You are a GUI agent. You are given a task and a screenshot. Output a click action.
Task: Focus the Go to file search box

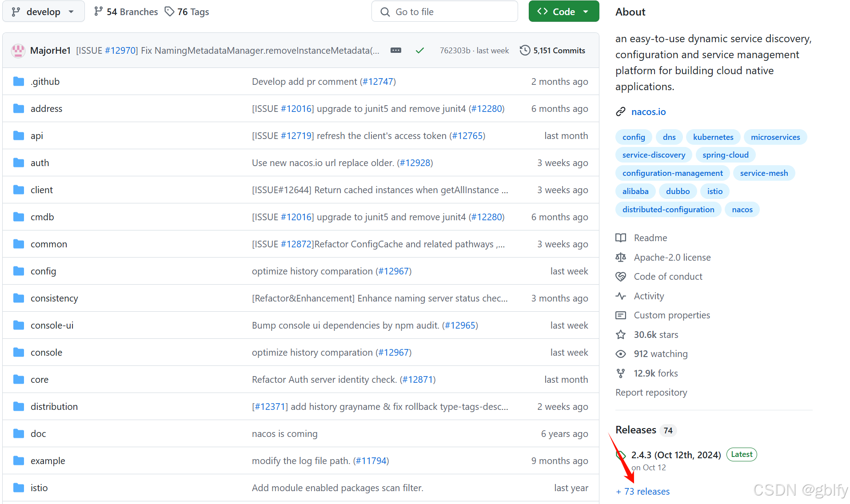point(444,12)
